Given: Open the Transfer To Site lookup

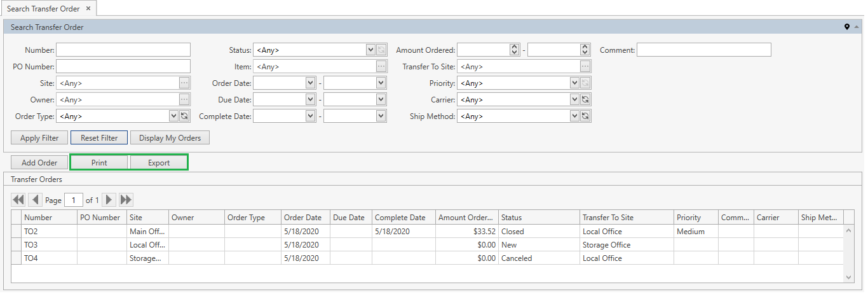Looking at the screenshot, I should 585,67.
